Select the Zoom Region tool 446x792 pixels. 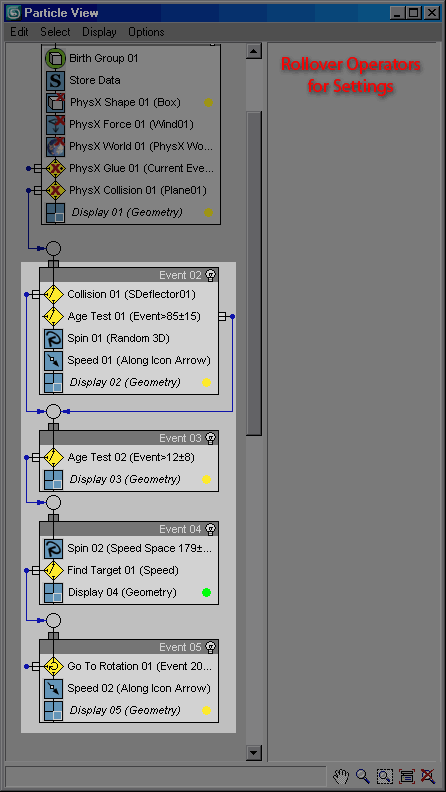pyautogui.click(x=384, y=775)
